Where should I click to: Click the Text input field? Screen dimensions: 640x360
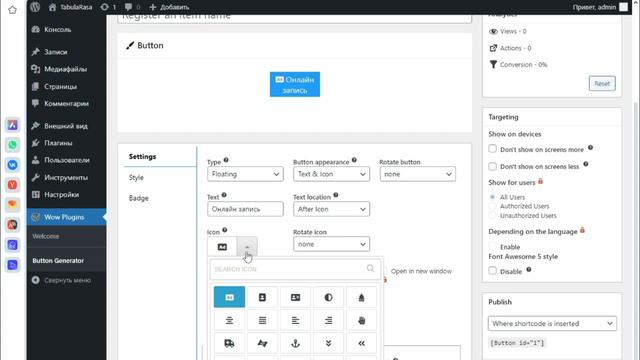pos(245,209)
